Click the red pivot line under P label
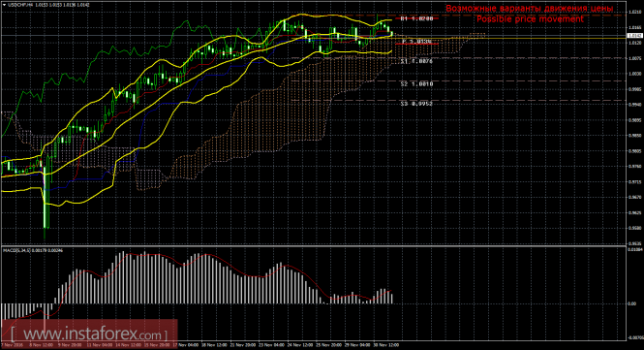Screen dimensions: 644x350 point(416,44)
